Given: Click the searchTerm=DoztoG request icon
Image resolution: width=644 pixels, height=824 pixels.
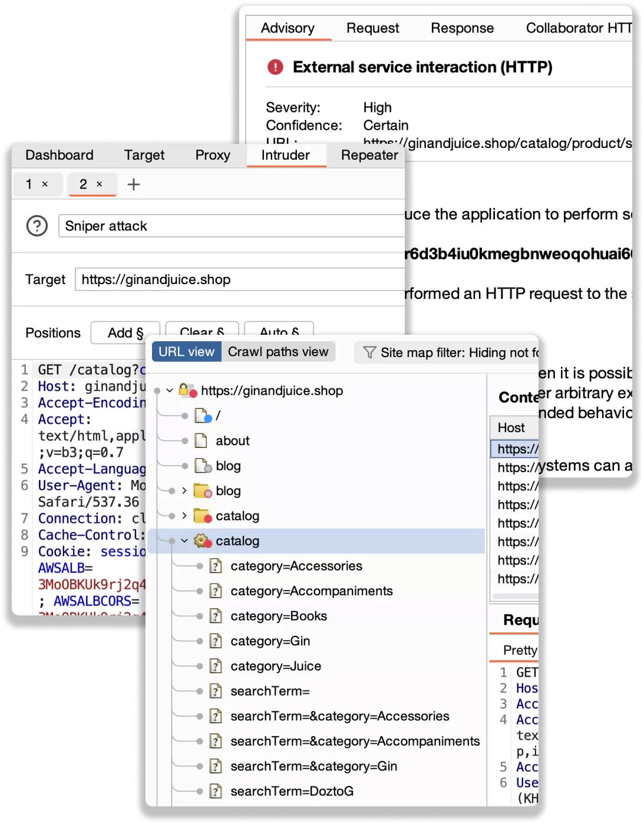Looking at the screenshot, I should [x=216, y=792].
